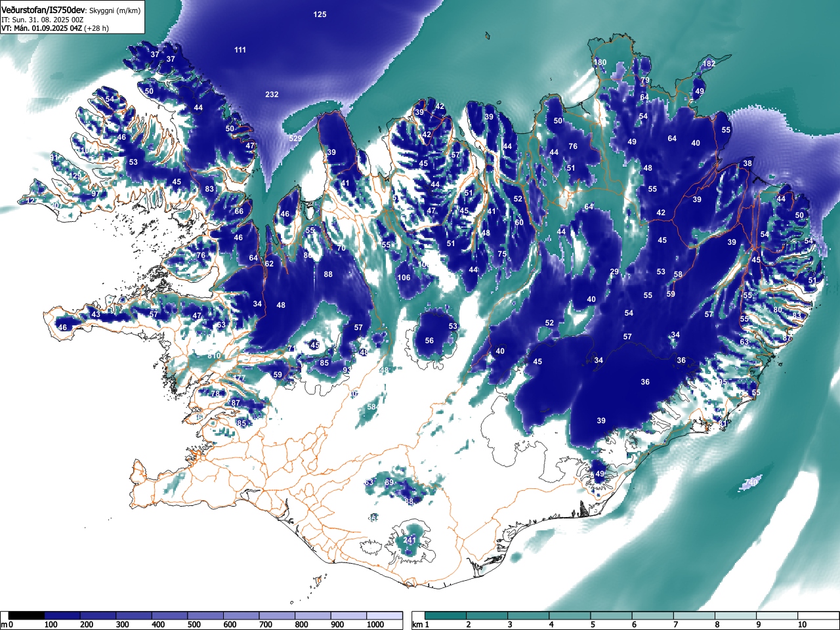Image resolution: width=840 pixels, height=630 pixels.
Task: Click the map value label 182
Action: pyautogui.click(x=709, y=64)
